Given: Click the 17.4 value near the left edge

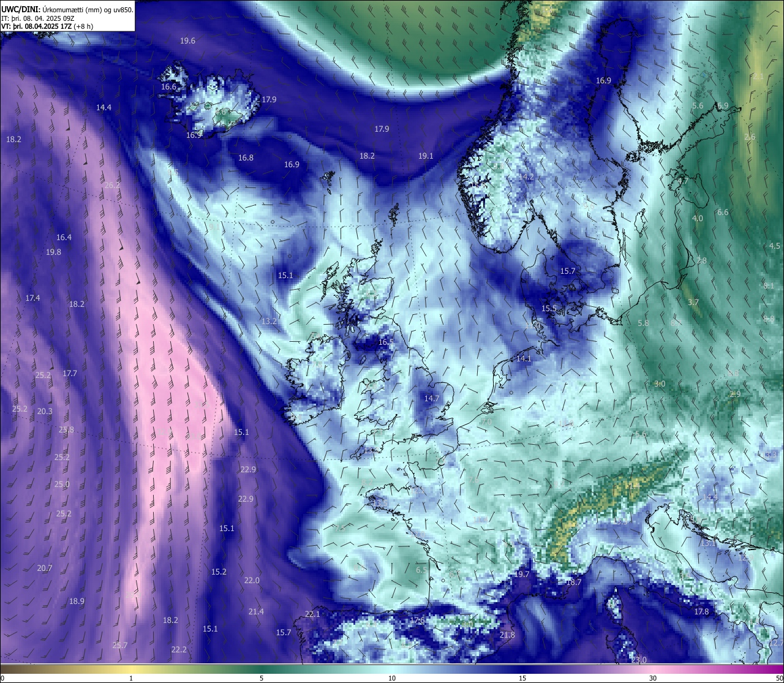Looking at the screenshot, I should (x=32, y=298).
